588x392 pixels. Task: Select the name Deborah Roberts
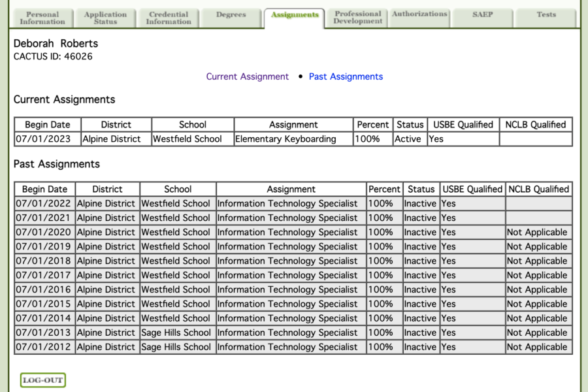click(x=56, y=44)
